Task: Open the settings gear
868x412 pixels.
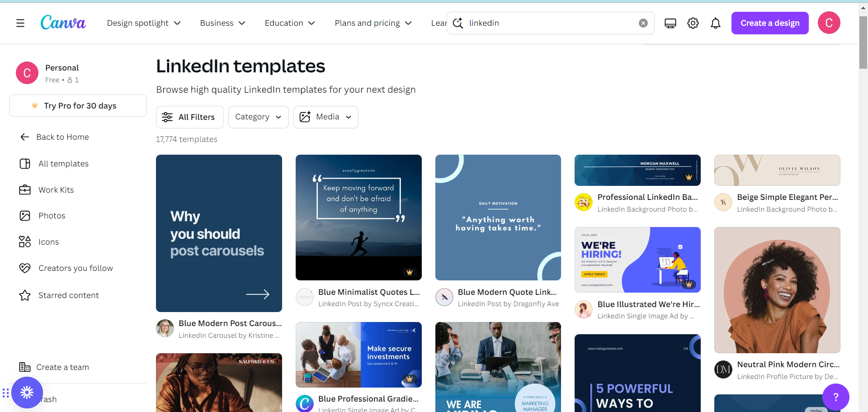Action: 693,23
